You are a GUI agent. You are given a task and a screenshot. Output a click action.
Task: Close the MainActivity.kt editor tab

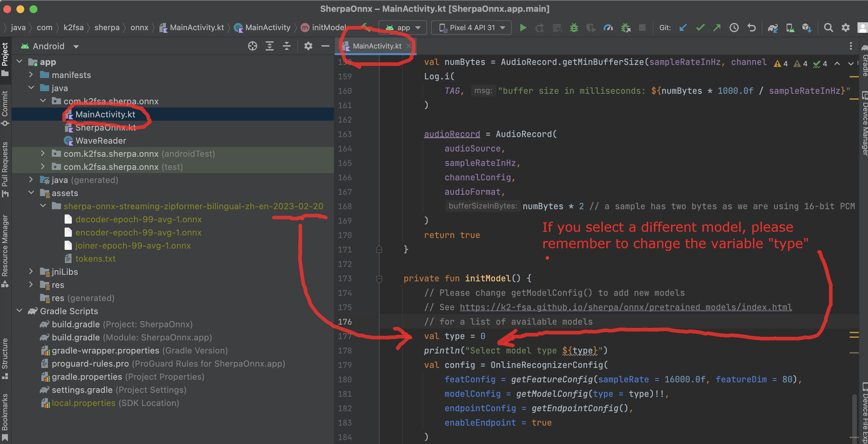(x=408, y=46)
